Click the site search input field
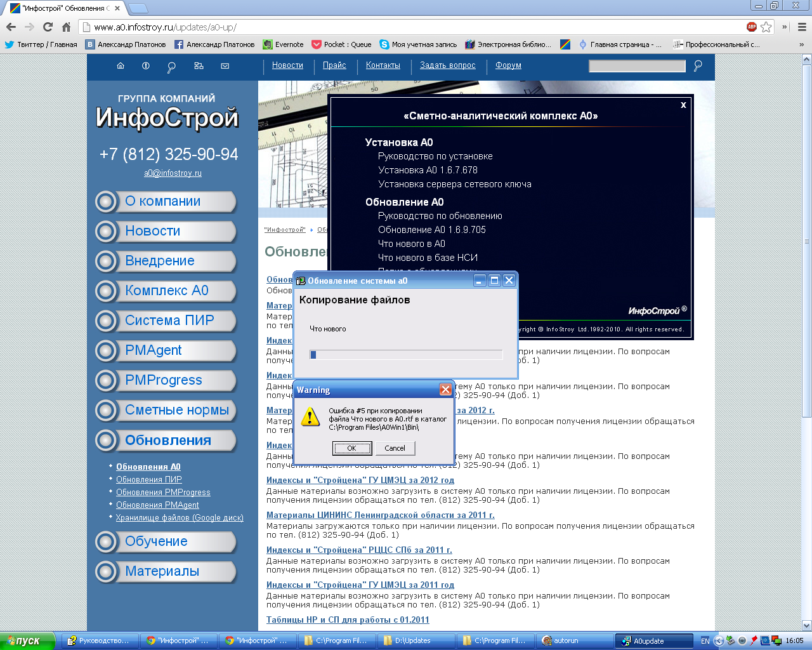Screen dimensions: 812x650 pyautogui.click(x=637, y=66)
